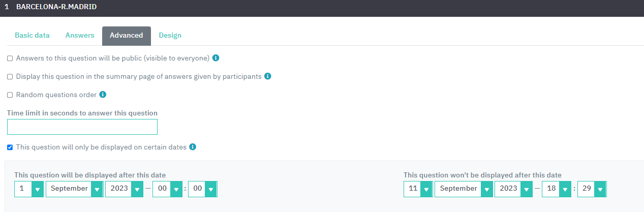Uncheck question displayed on certain dates
Viewport: 644px width, 212px height.
[10, 147]
